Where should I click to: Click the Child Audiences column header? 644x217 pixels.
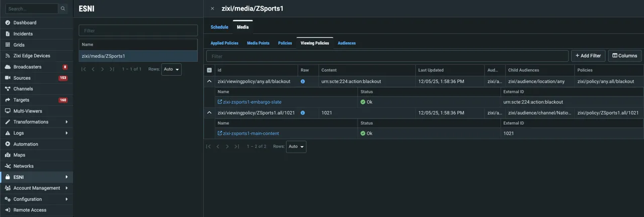click(539, 70)
